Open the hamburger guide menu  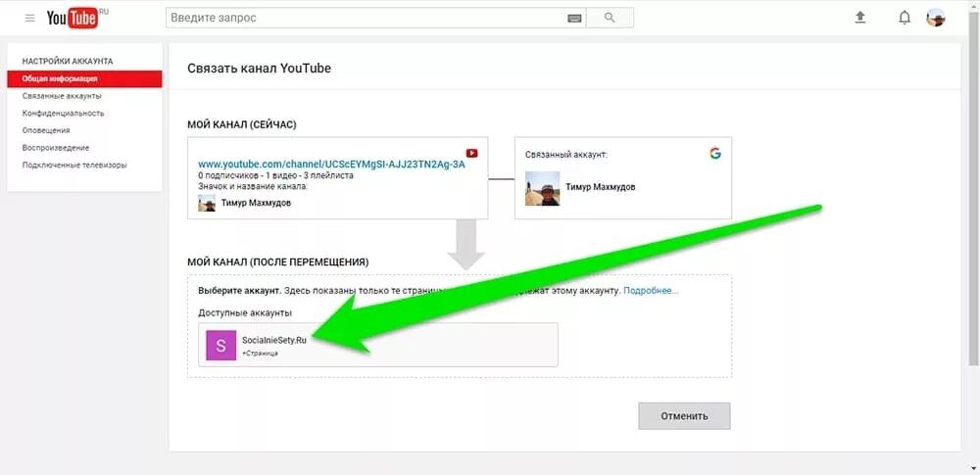[x=30, y=19]
